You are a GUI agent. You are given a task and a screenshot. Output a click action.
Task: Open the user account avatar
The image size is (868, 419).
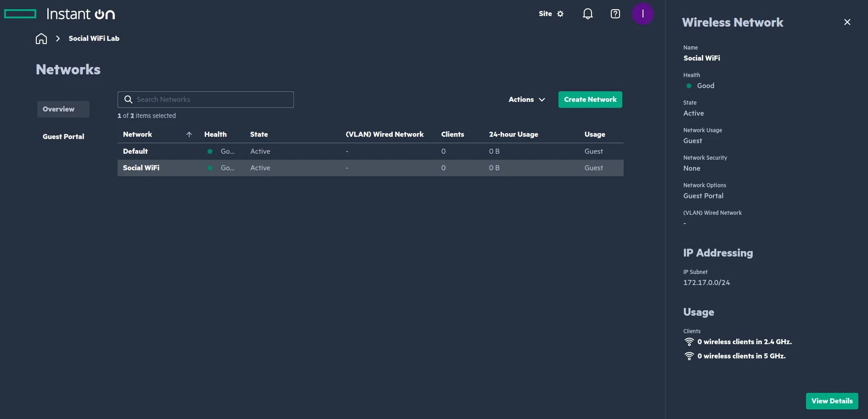pyautogui.click(x=643, y=14)
